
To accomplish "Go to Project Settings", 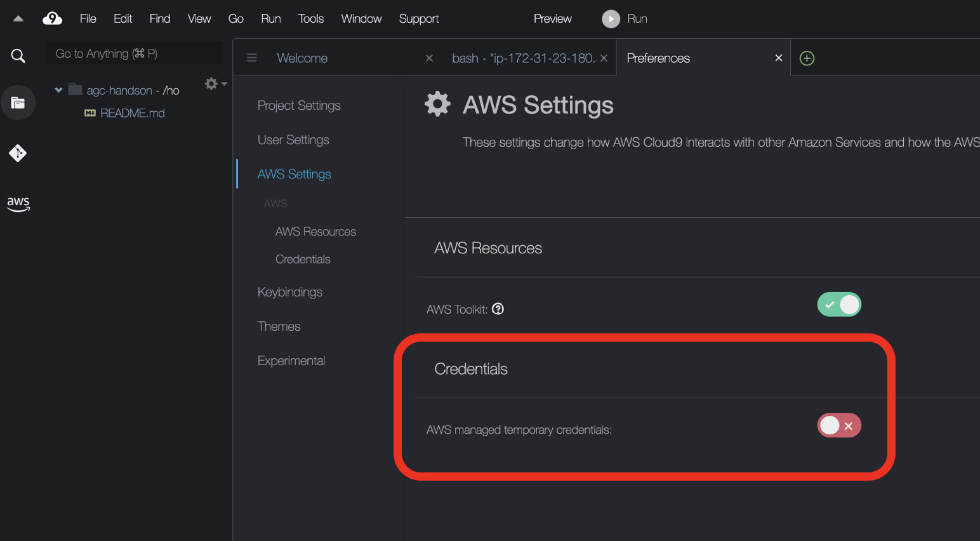I will click(x=299, y=105).
